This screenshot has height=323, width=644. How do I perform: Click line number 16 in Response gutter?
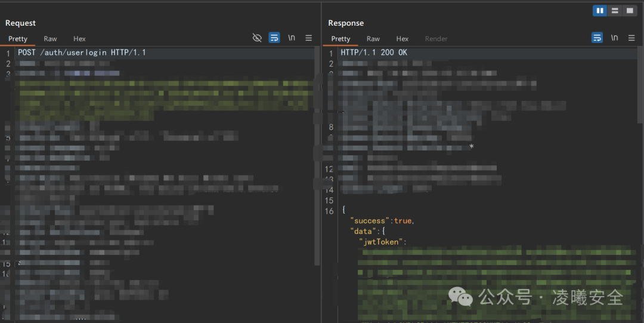[x=329, y=211]
